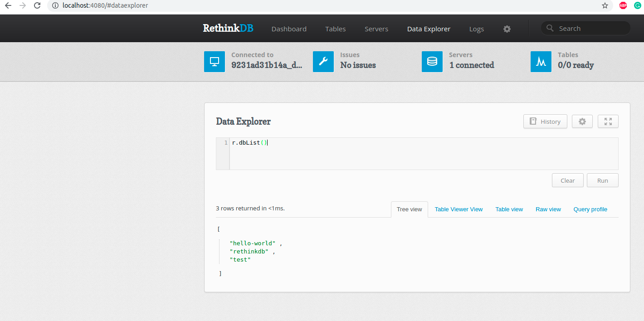
Task: Select Data Explorer in navbar
Action: (x=429, y=29)
